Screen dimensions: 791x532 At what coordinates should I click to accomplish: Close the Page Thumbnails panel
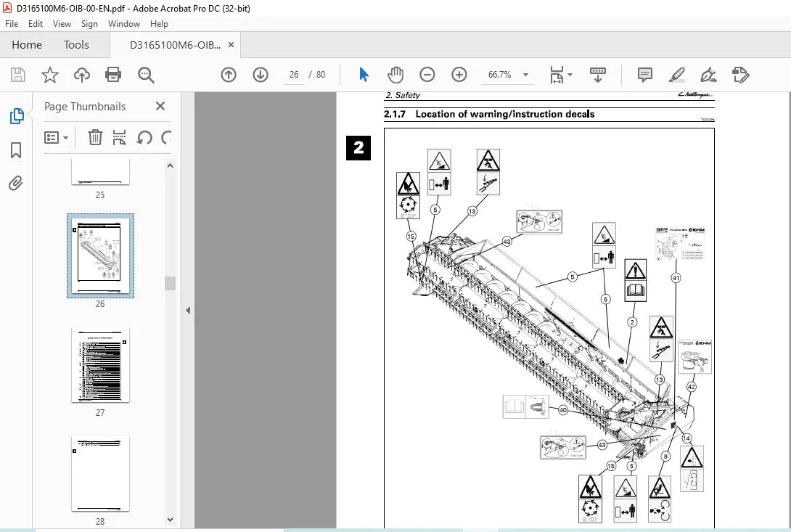[x=160, y=106]
